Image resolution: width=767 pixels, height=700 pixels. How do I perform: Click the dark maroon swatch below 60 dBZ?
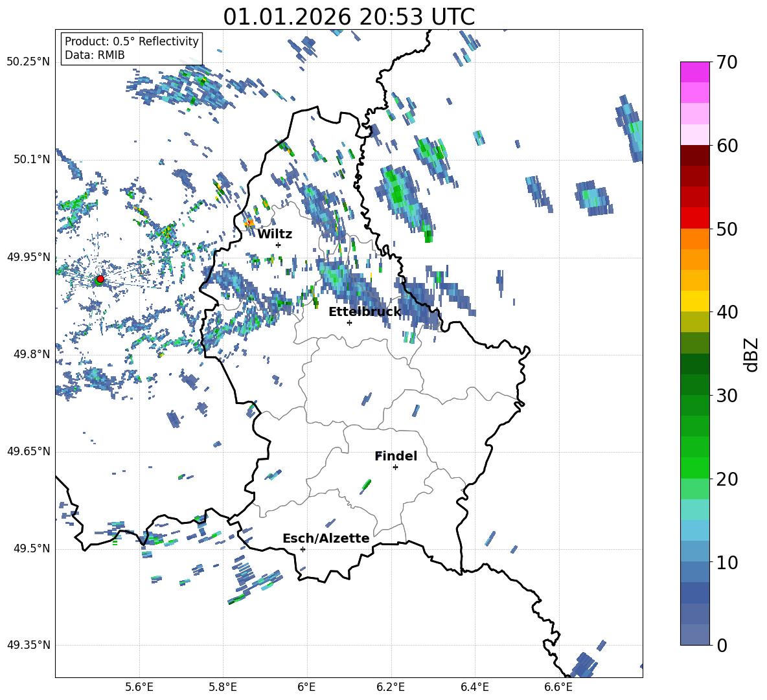(x=694, y=155)
